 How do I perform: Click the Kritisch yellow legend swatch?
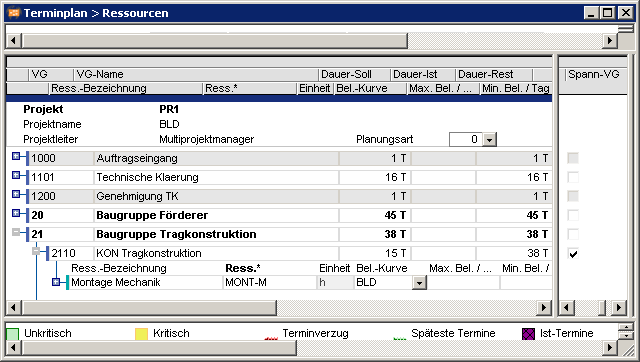(x=141, y=334)
